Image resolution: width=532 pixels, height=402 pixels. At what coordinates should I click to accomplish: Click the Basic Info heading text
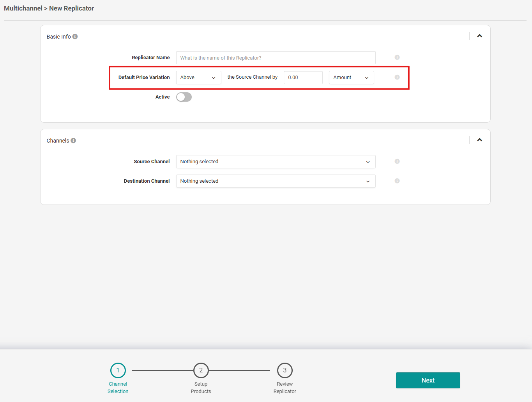pos(58,37)
